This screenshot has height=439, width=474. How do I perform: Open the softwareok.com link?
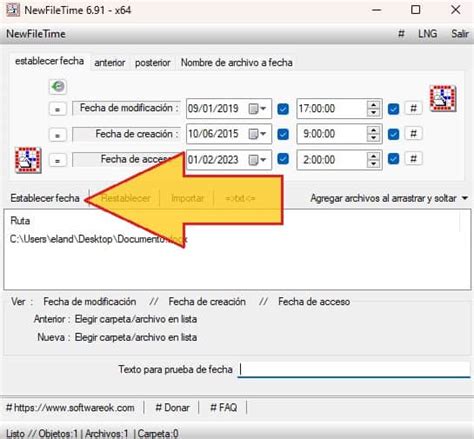click(70, 408)
